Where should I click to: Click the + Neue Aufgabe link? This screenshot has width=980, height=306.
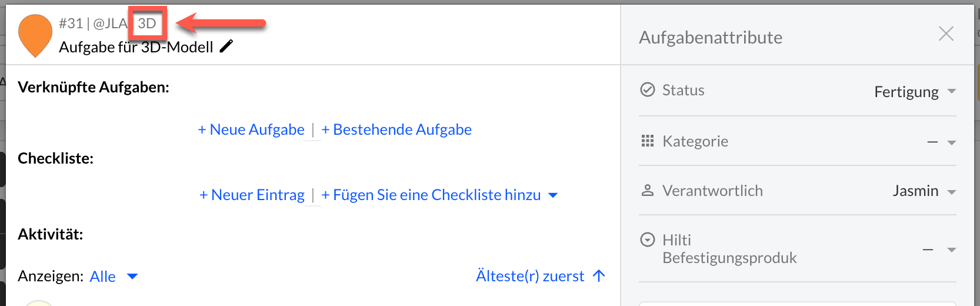click(251, 129)
